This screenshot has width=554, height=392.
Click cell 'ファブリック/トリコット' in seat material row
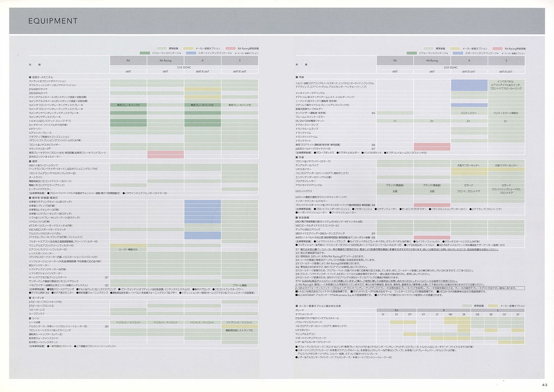pyautogui.click(x=240, y=322)
